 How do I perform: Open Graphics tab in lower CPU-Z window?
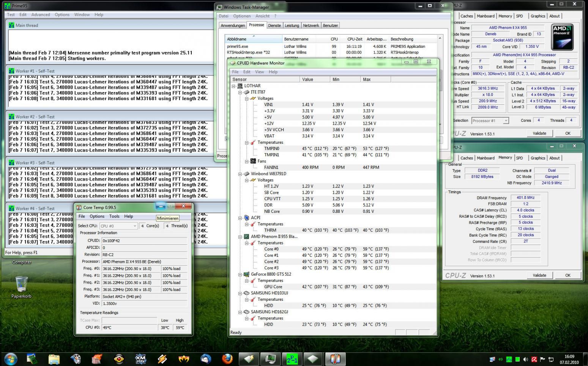coord(538,158)
